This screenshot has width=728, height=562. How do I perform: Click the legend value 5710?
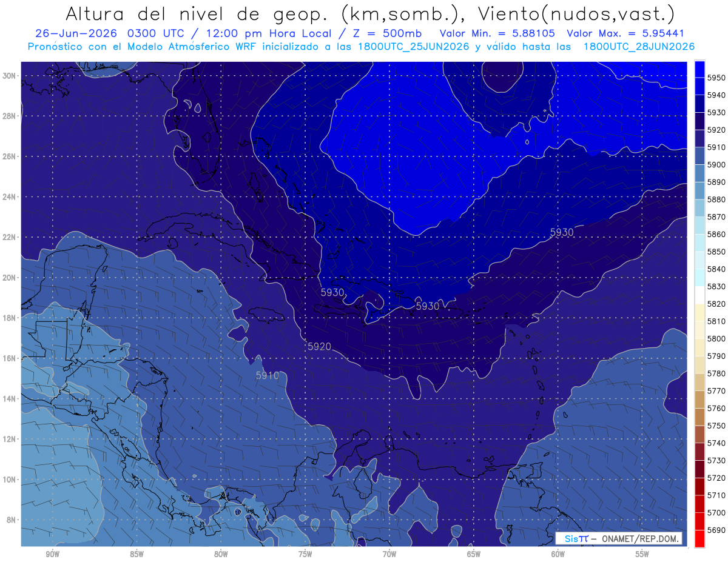point(716,495)
